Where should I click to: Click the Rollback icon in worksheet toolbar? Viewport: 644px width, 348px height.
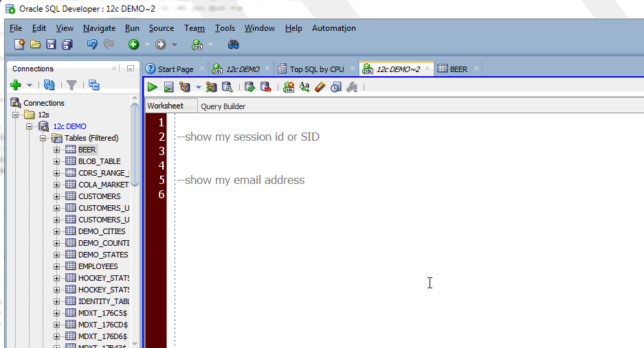[266, 87]
